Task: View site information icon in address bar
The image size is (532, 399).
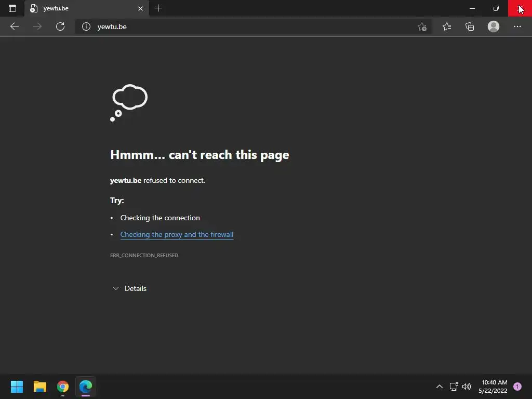Action: pyautogui.click(x=86, y=26)
